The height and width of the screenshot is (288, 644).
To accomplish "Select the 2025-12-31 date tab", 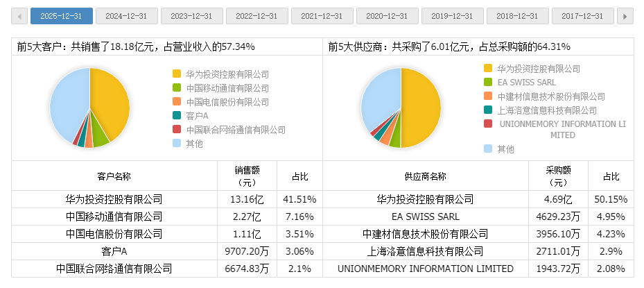I will coord(61,16).
